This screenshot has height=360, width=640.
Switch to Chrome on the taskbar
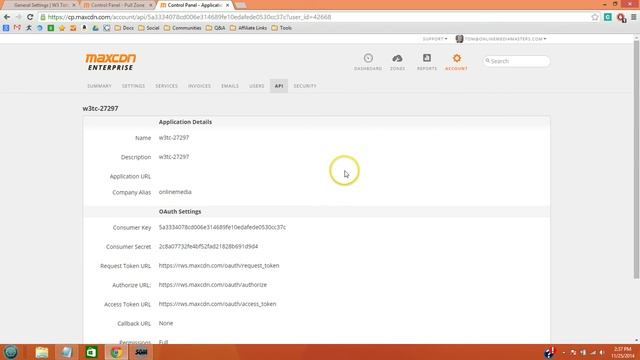tap(116, 352)
